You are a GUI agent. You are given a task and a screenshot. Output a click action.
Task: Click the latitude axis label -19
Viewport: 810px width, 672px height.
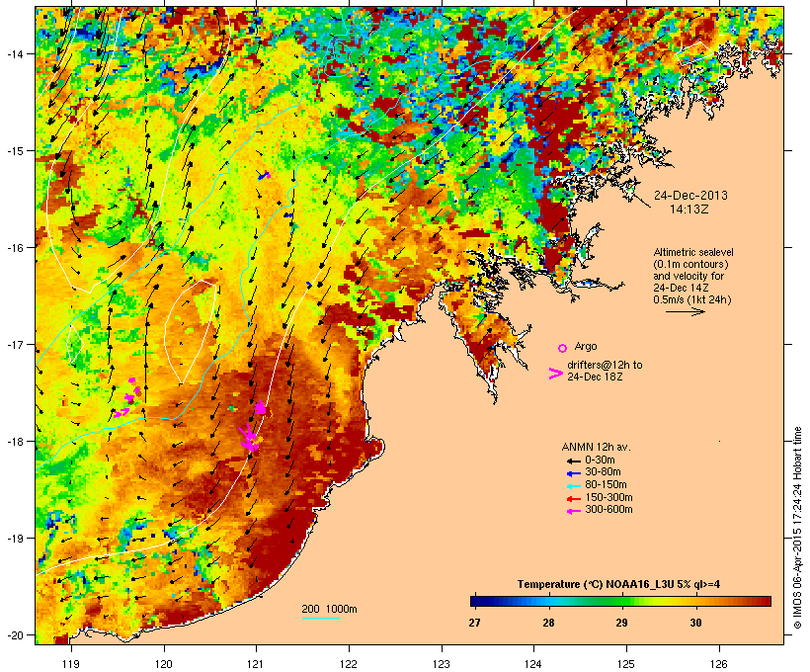(14, 539)
